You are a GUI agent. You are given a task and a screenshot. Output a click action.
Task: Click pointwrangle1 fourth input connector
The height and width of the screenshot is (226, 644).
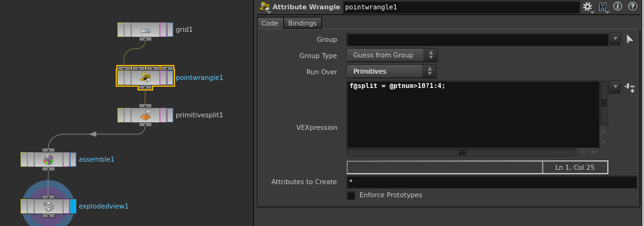coord(167,68)
